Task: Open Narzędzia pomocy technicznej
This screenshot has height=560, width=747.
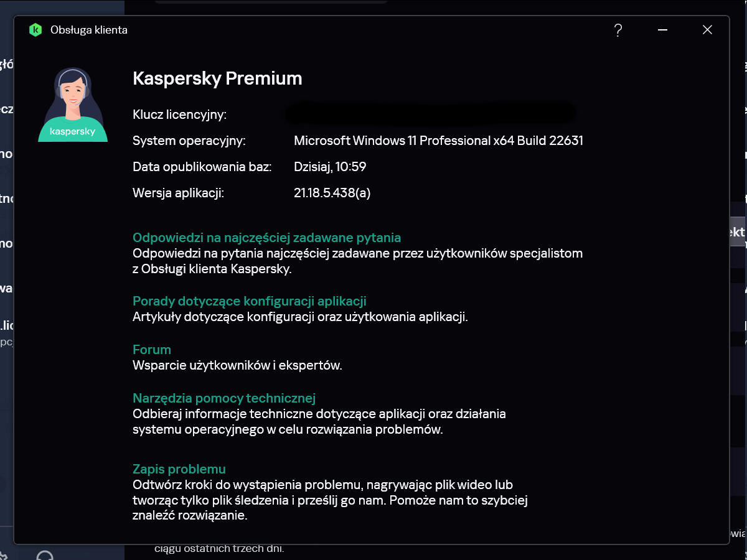Action: (x=224, y=398)
